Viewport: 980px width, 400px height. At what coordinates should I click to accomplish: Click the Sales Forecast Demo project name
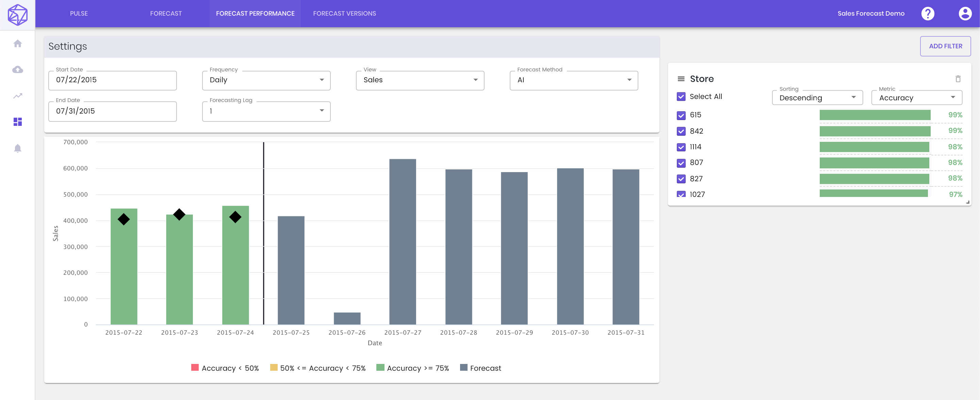pyautogui.click(x=870, y=14)
